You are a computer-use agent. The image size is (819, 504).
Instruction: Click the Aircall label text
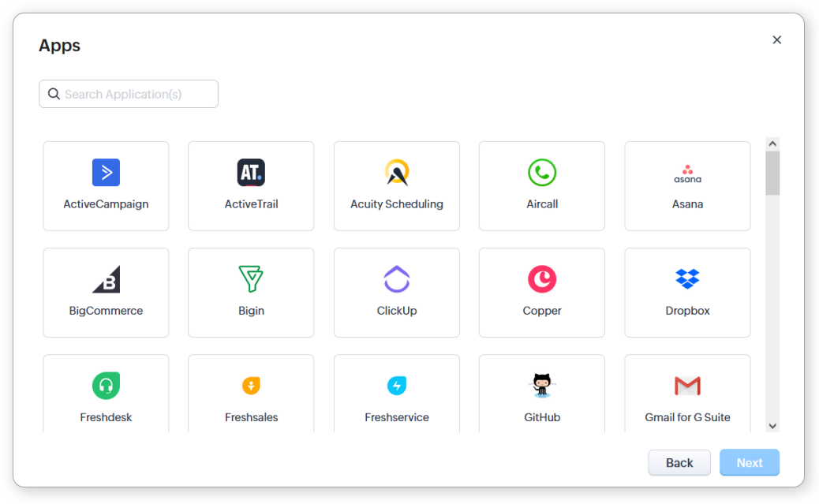[x=542, y=204]
